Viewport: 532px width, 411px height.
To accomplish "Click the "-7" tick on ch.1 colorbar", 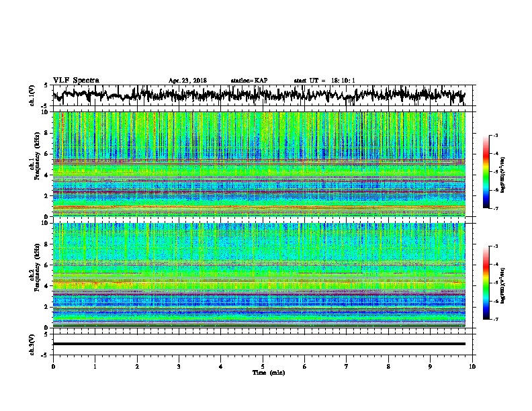I will [x=495, y=208].
